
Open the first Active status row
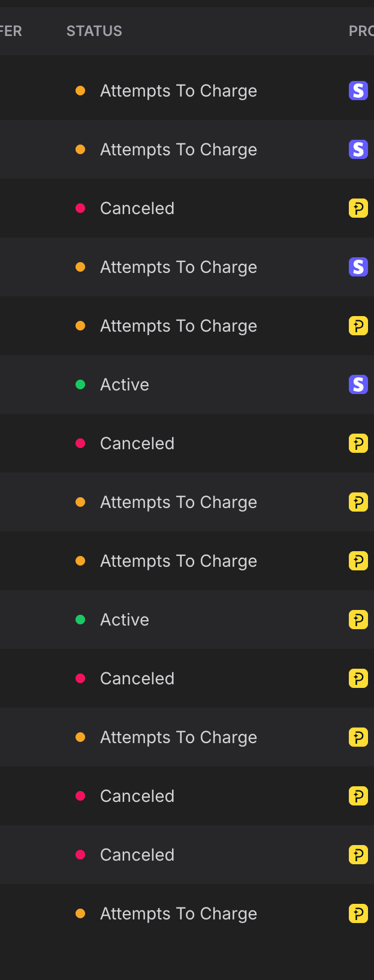187,384
